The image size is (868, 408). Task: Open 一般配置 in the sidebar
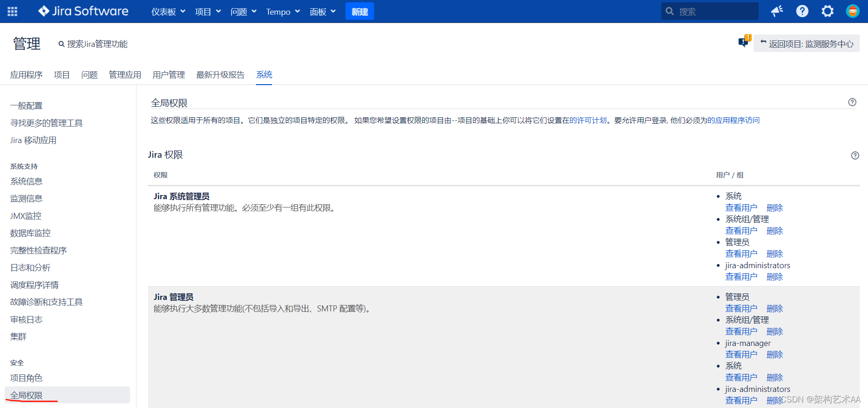coord(26,106)
